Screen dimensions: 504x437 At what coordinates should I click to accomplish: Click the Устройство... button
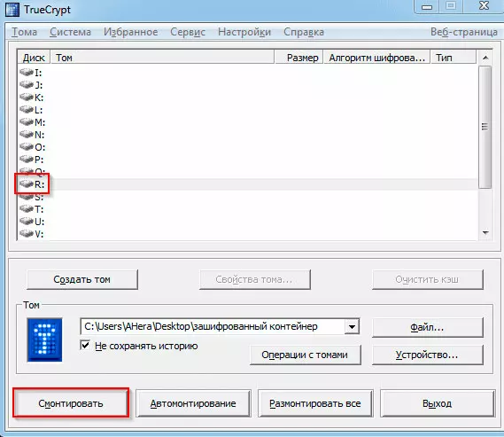[x=428, y=355]
